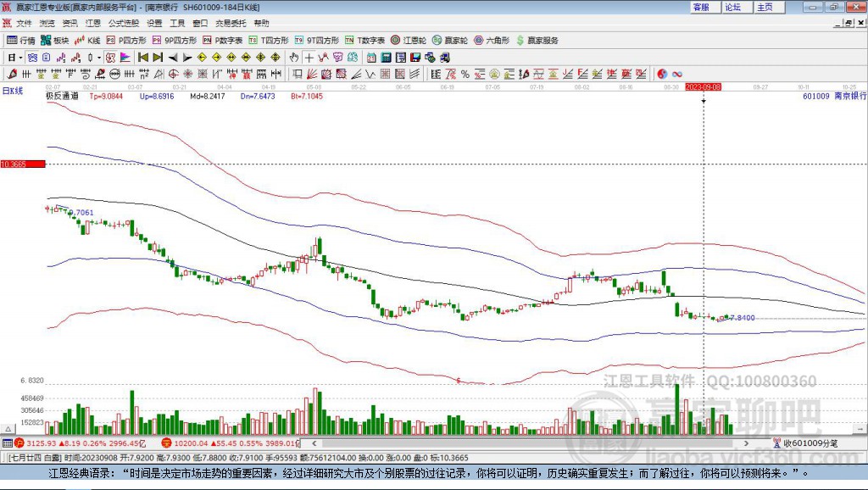Open the T四方形 tool

pyautogui.click(x=269, y=41)
